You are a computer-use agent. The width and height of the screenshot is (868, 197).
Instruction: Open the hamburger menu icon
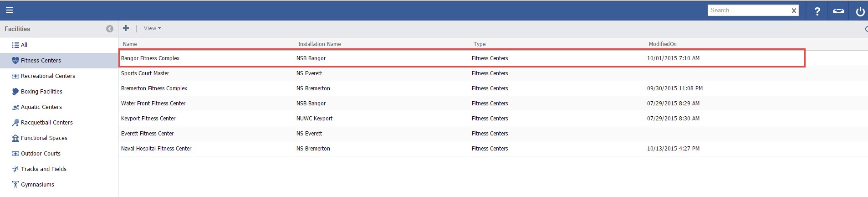click(x=10, y=10)
